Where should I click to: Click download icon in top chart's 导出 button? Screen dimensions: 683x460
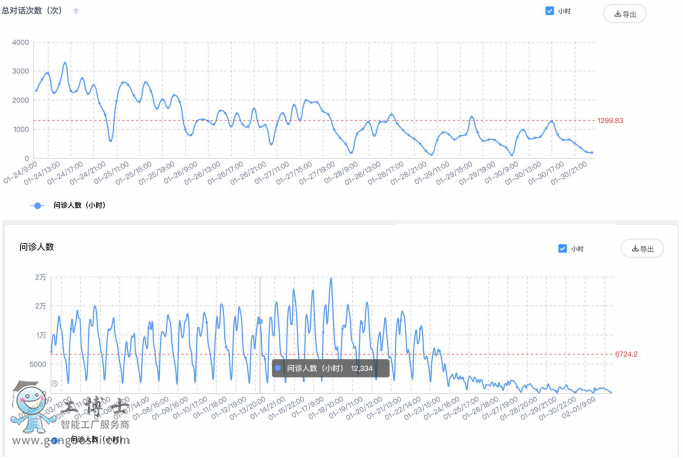click(x=616, y=14)
